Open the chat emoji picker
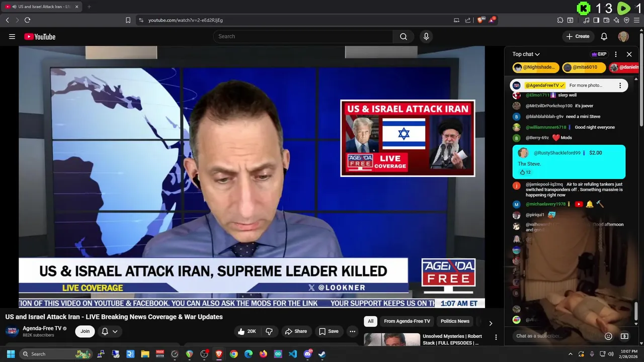Viewport: 644px width, 362px height. [x=608, y=336]
